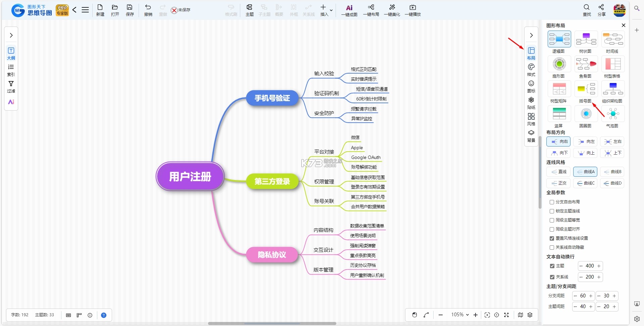Collapse the right panel chevron
644x326 pixels.
click(531, 35)
